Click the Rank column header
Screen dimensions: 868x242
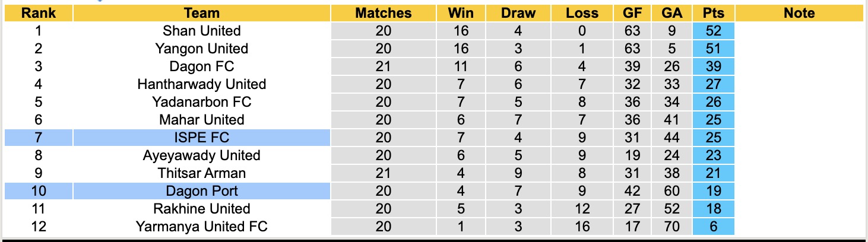click(38, 13)
